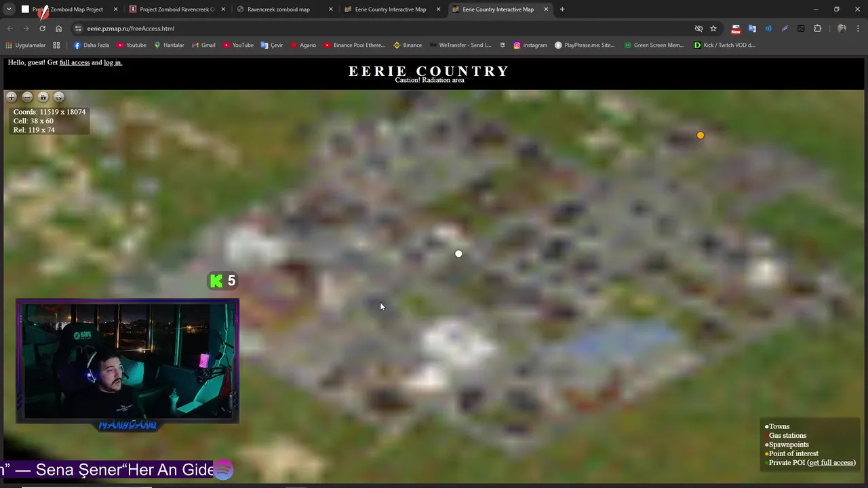The width and height of the screenshot is (868, 488).
Task: Bookmark this page with the star
Action: pyautogui.click(x=713, y=28)
